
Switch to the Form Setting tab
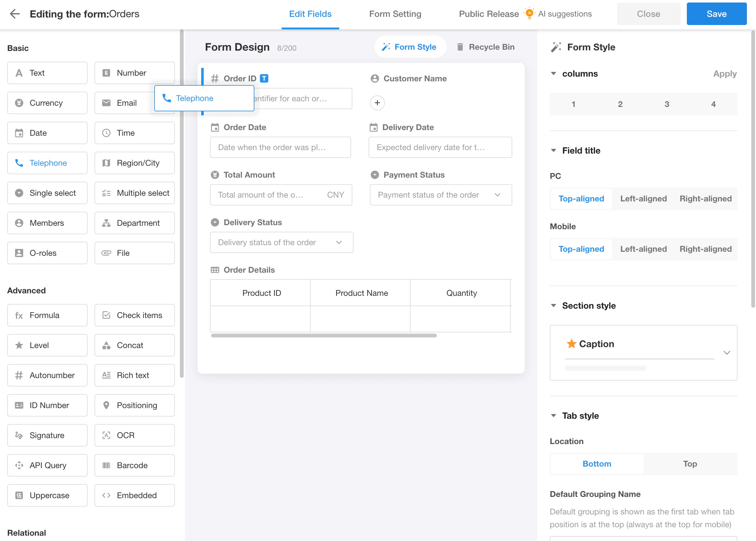pyautogui.click(x=395, y=14)
